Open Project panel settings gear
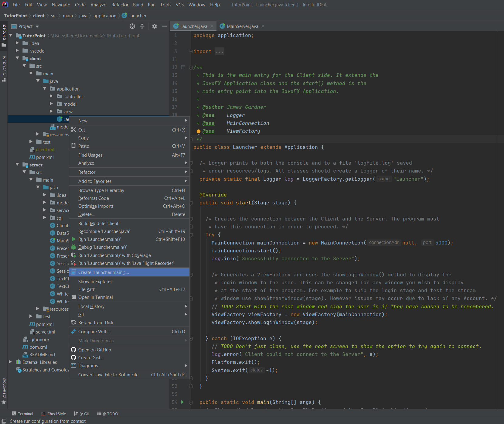 (x=155, y=26)
